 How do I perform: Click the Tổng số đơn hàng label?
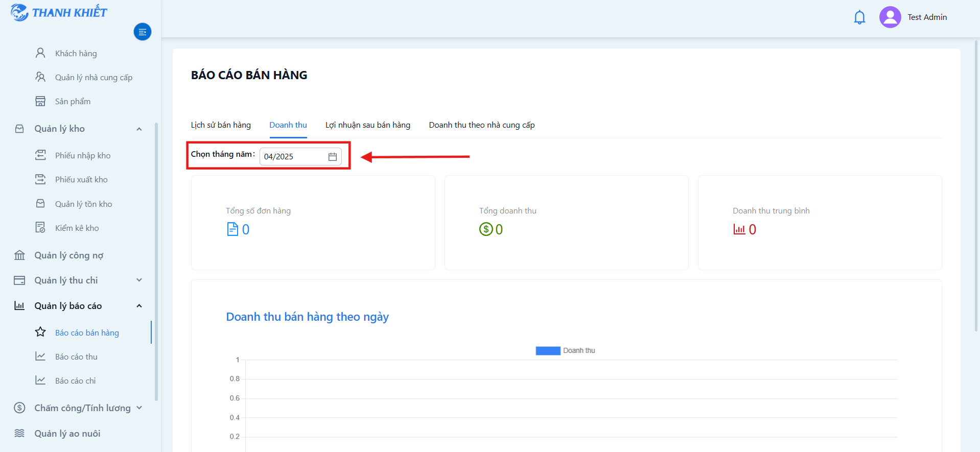258,211
